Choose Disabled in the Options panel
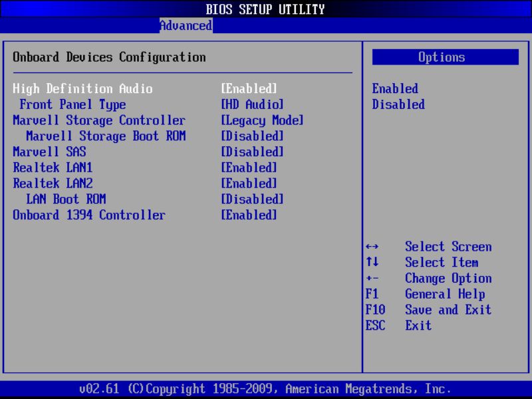532x399 pixels. click(398, 104)
